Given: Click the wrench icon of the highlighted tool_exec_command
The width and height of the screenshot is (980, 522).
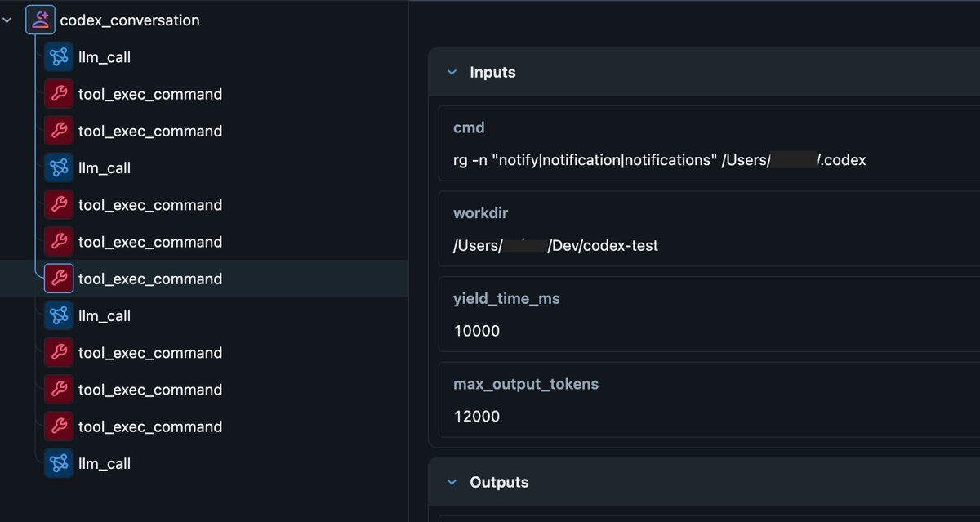Looking at the screenshot, I should (x=59, y=279).
